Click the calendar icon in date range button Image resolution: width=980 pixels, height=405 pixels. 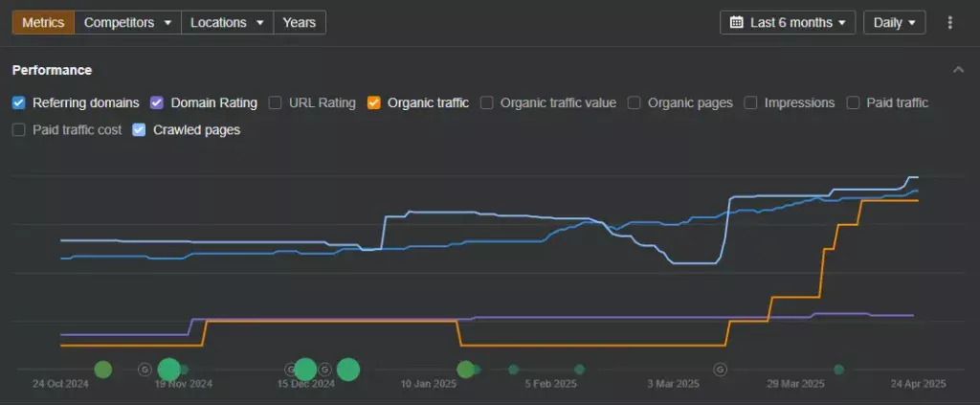[x=737, y=23]
